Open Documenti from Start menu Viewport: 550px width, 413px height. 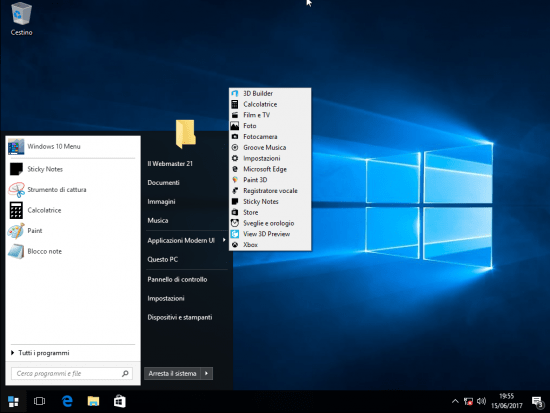pyautogui.click(x=163, y=182)
